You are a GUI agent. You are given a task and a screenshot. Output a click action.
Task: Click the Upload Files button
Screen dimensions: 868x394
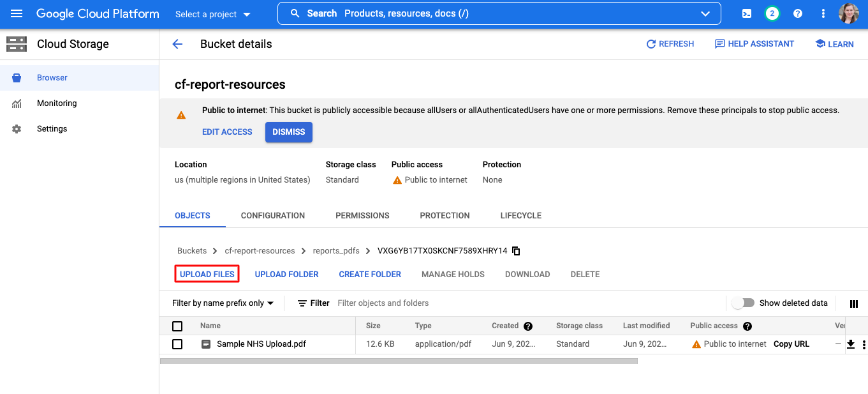pos(207,275)
